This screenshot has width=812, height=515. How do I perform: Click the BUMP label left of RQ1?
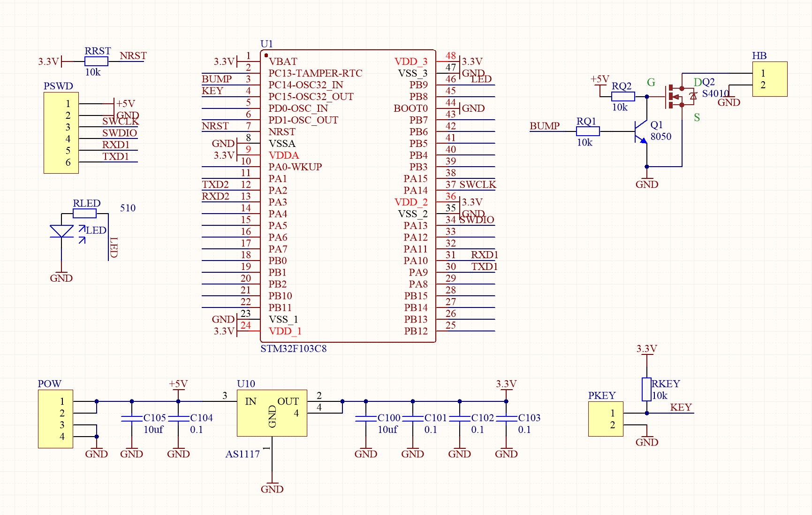pyautogui.click(x=545, y=126)
